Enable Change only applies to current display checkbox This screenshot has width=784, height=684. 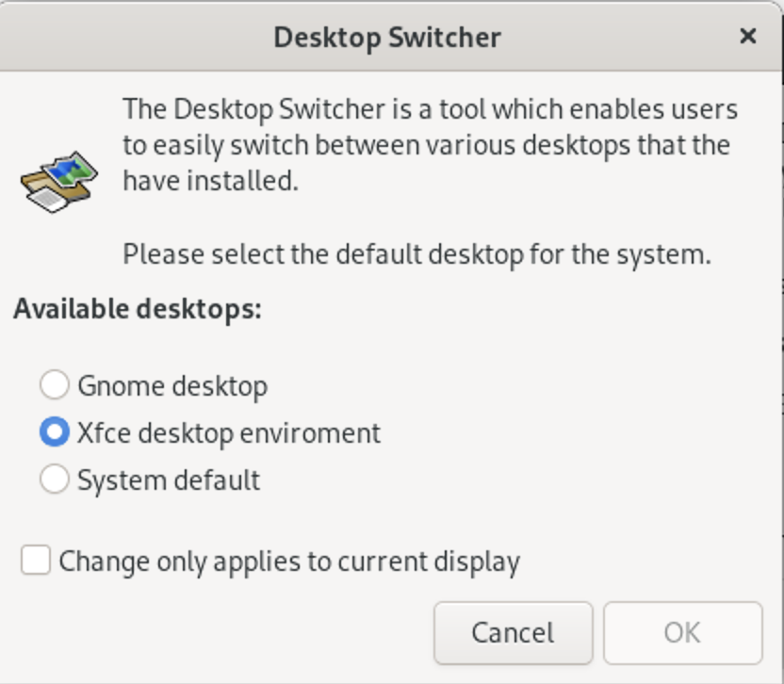tap(36, 560)
